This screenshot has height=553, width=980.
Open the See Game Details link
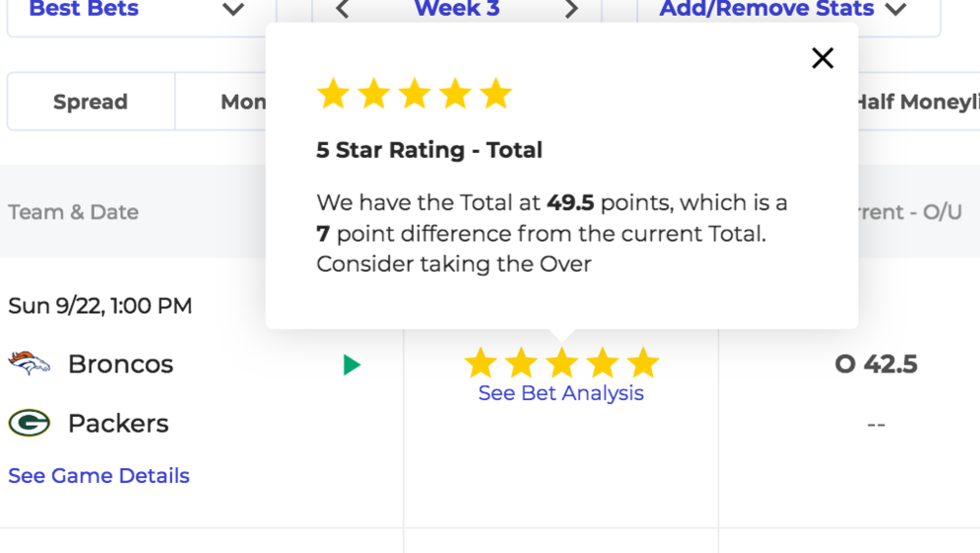point(99,476)
